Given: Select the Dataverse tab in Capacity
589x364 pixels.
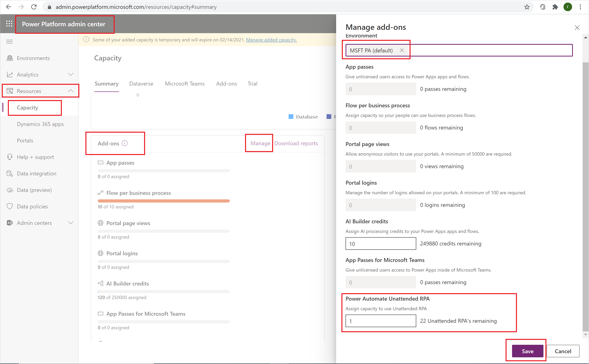Looking at the screenshot, I should click(x=141, y=84).
